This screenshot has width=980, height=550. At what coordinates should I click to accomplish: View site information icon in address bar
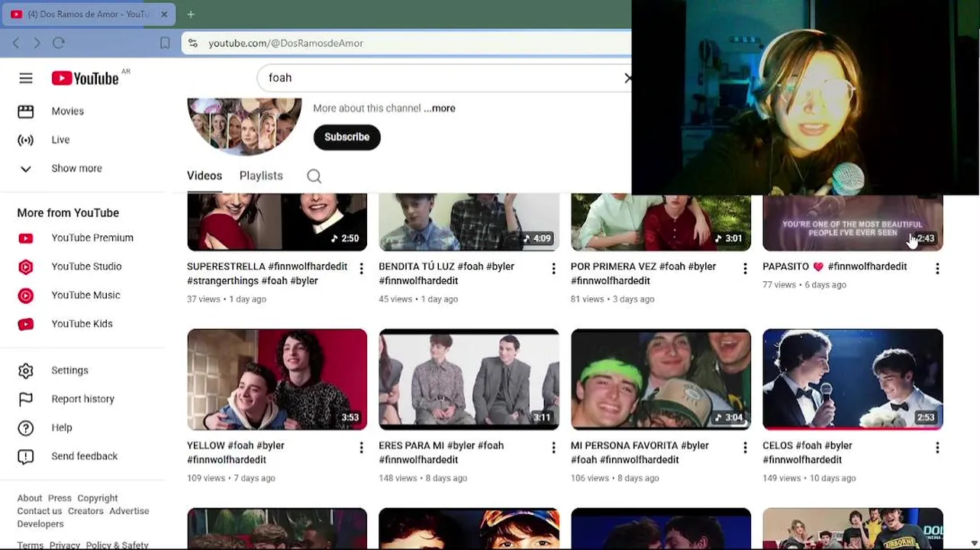tap(193, 44)
